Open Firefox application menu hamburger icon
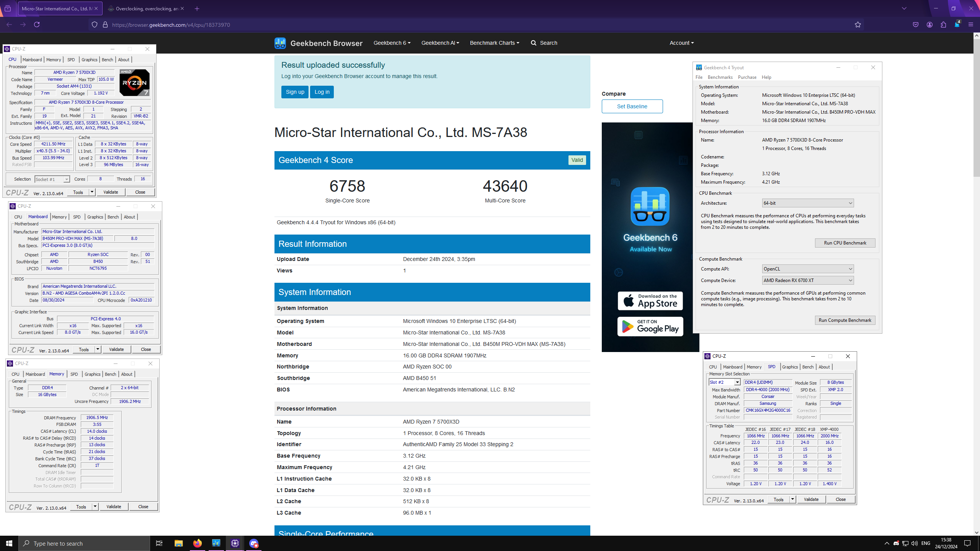 pos(971,24)
